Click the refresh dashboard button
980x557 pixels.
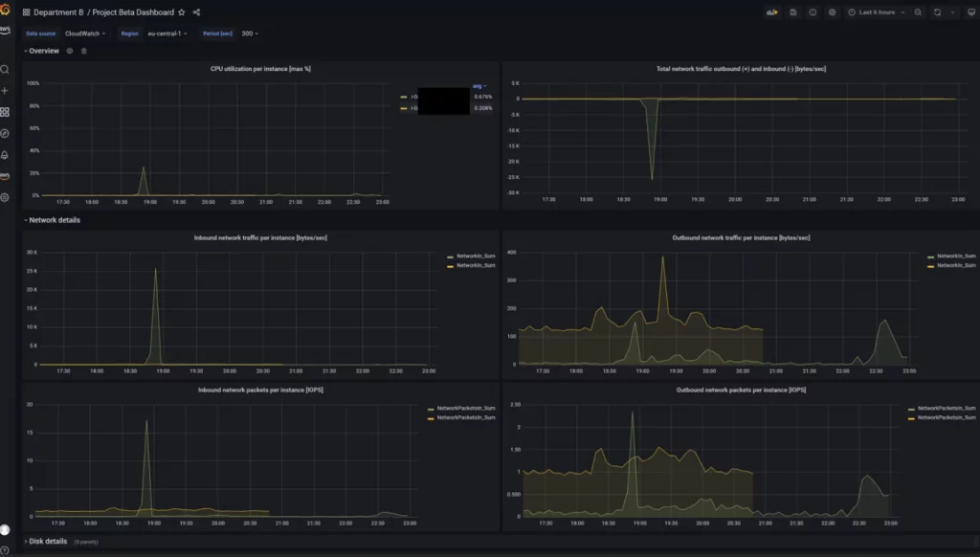point(936,12)
